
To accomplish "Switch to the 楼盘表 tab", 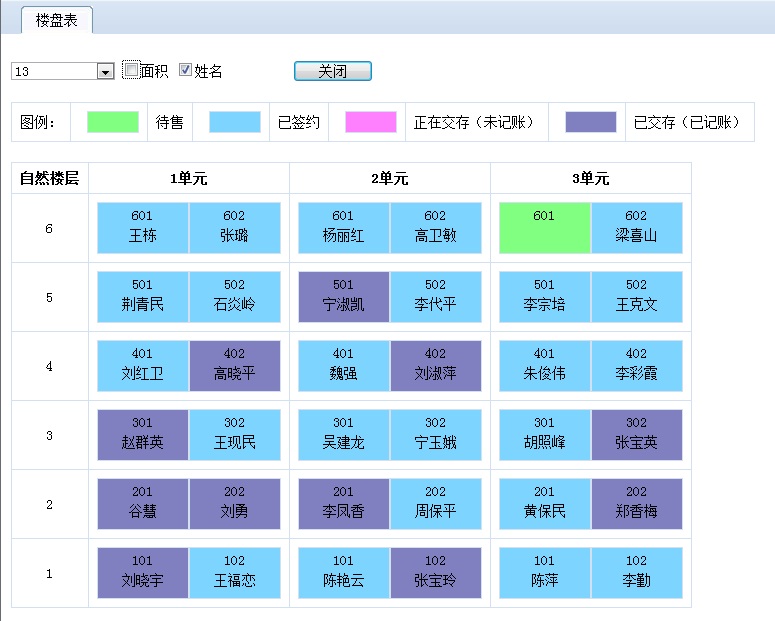I will pyautogui.click(x=57, y=20).
